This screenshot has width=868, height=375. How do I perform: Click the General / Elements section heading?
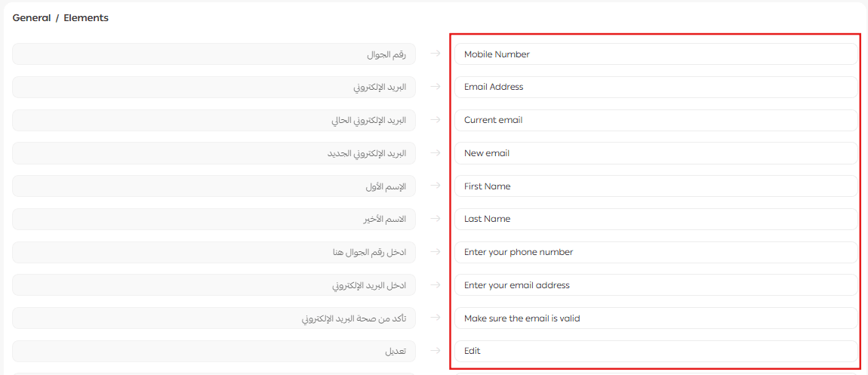pos(60,18)
